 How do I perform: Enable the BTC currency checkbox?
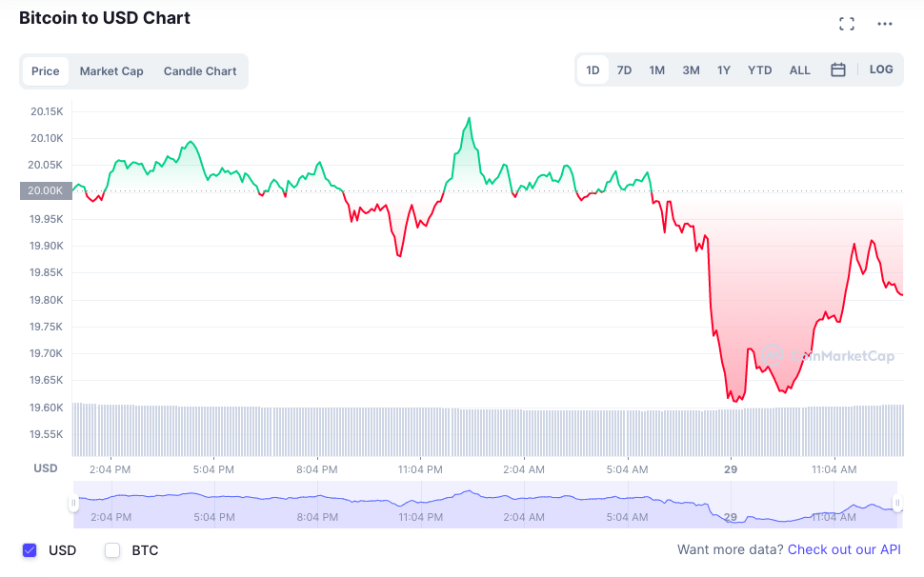(112, 550)
